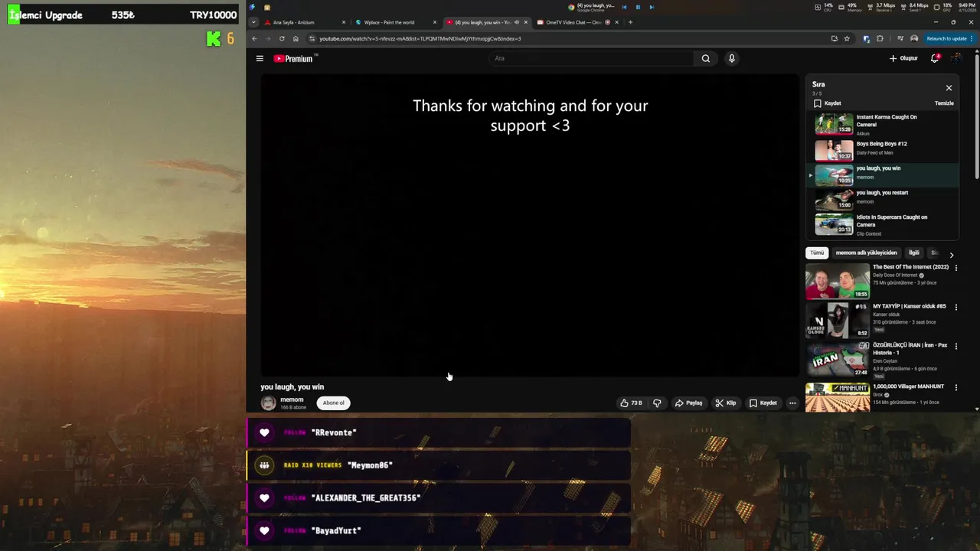Open the memom channel name link

coord(292,399)
